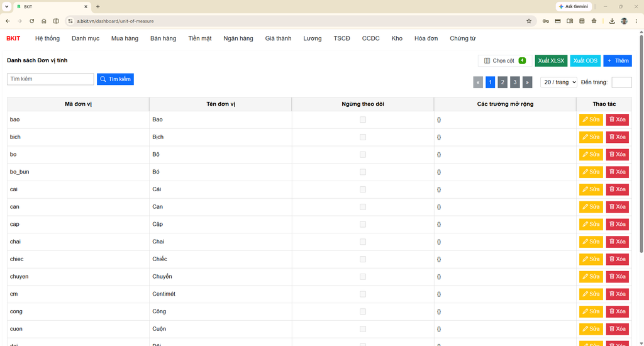Reload the page with the refresh icon
The height and width of the screenshot is (346, 644).
[31, 21]
